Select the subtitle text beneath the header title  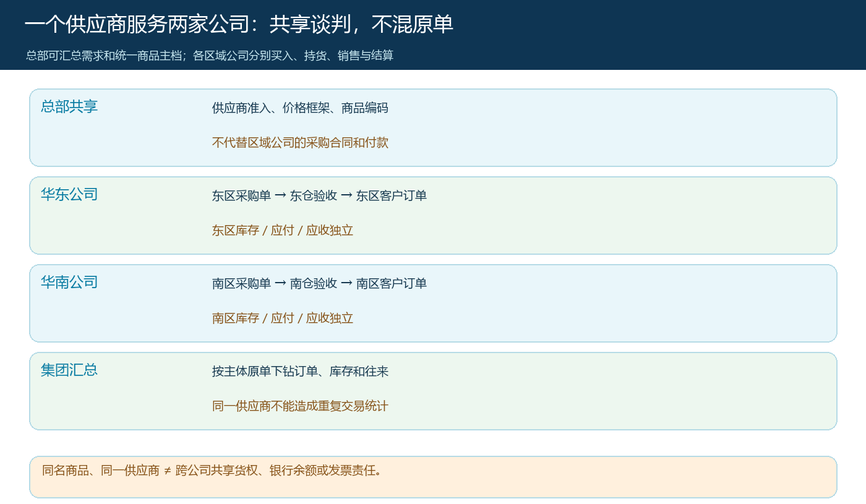tap(210, 56)
